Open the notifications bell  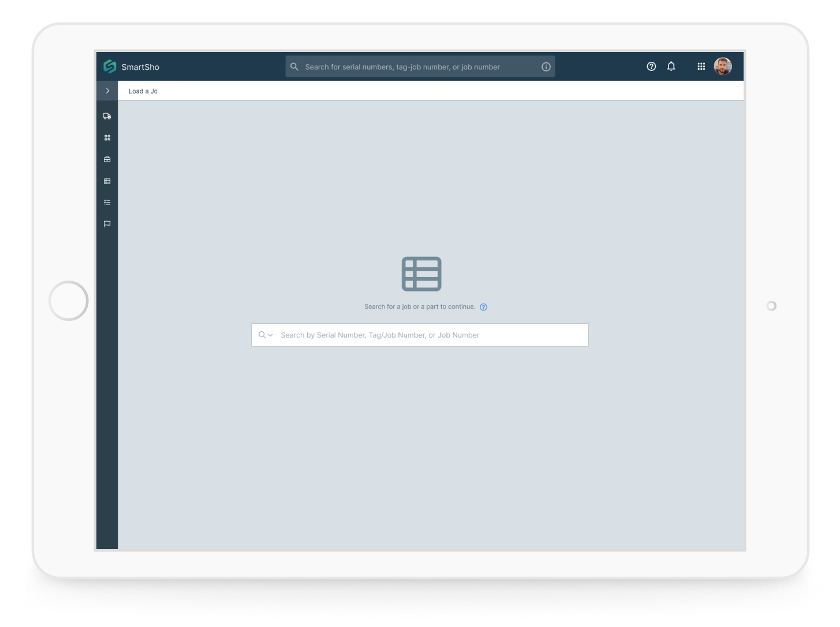click(671, 66)
